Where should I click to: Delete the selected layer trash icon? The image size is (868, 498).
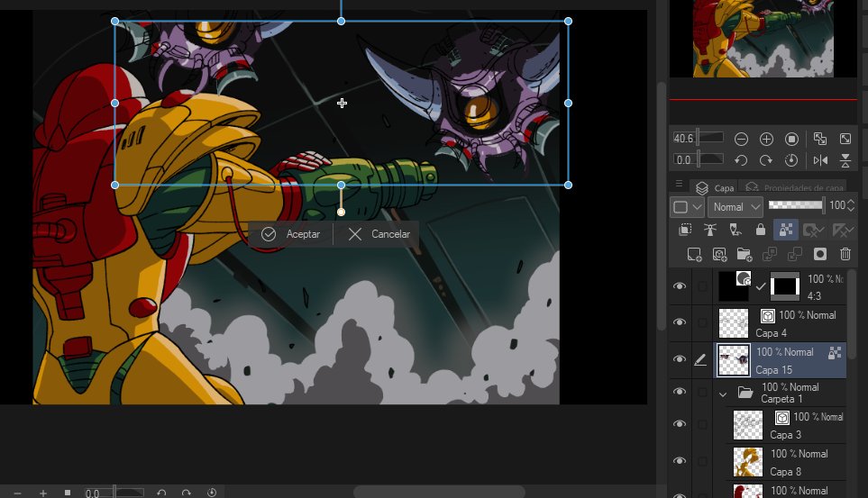(845, 254)
